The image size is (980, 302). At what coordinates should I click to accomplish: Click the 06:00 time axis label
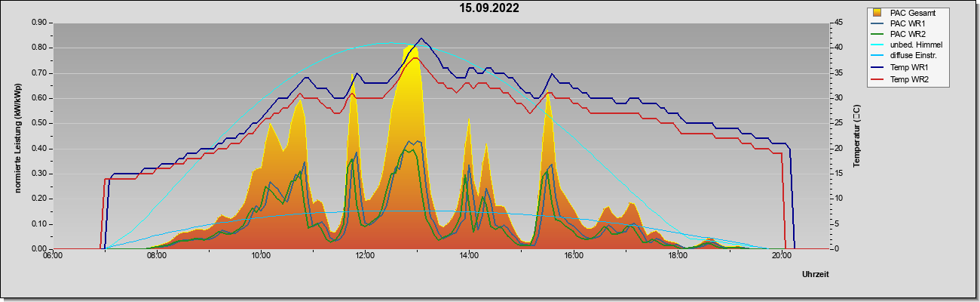pyautogui.click(x=53, y=255)
